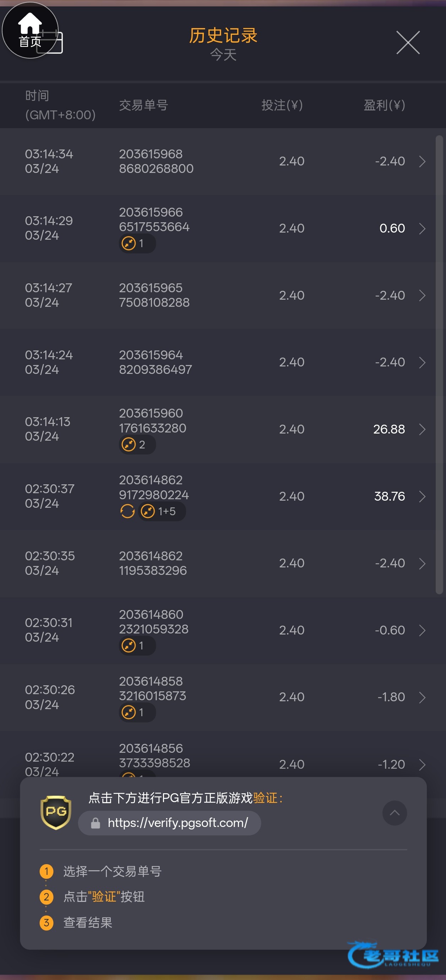Tap the badge on transaction 6517553664
The height and width of the screenshot is (980, 446).
(137, 243)
